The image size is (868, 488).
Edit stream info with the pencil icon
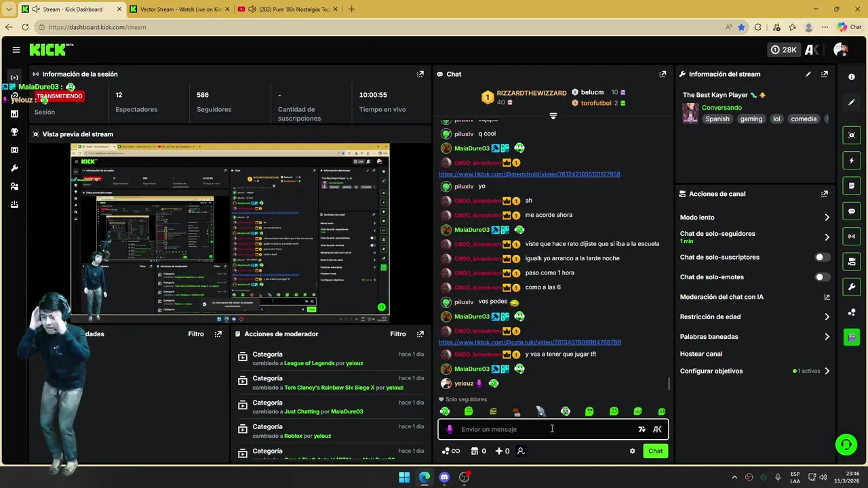(x=808, y=74)
